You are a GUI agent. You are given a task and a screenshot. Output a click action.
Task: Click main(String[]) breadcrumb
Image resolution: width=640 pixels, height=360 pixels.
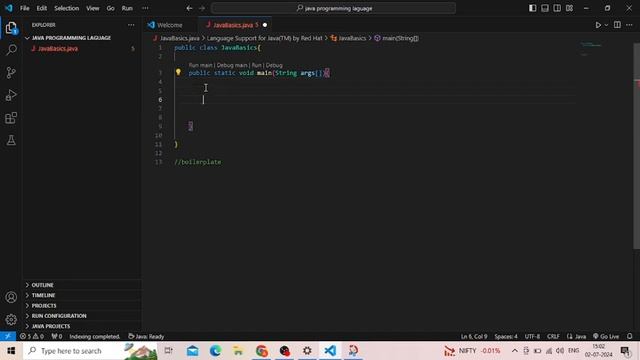tap(396, 38)
